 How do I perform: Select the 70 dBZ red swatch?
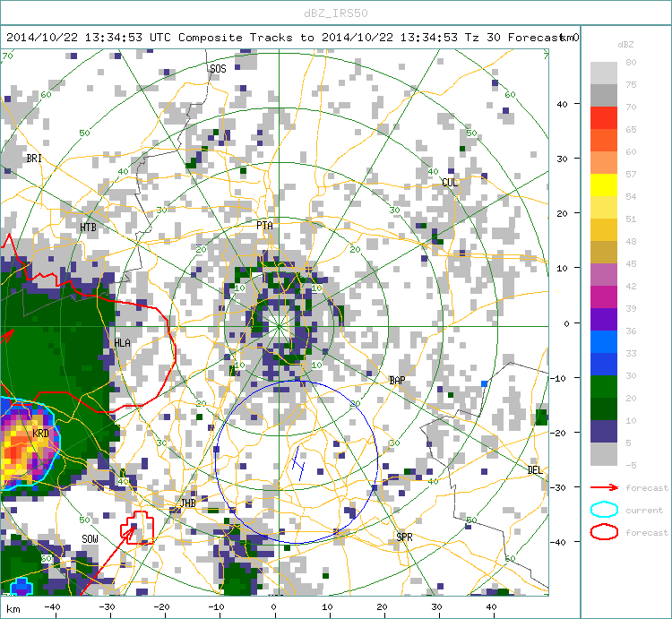tap(603, 118)
